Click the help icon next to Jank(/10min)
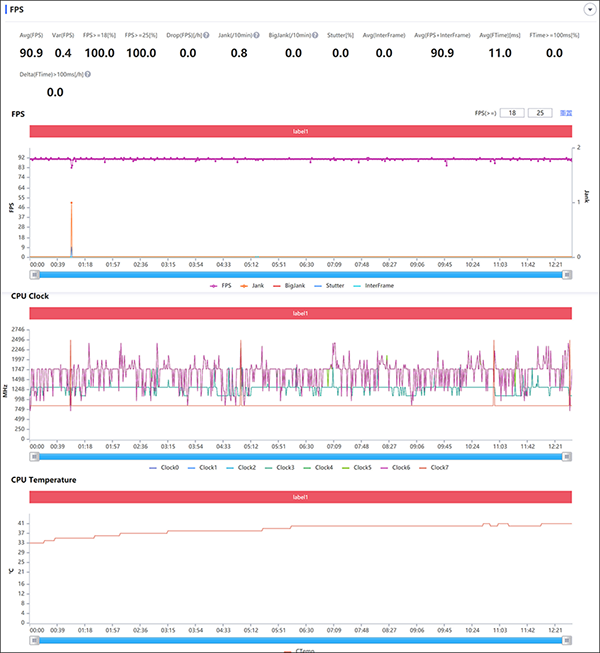 click(257, 35)
